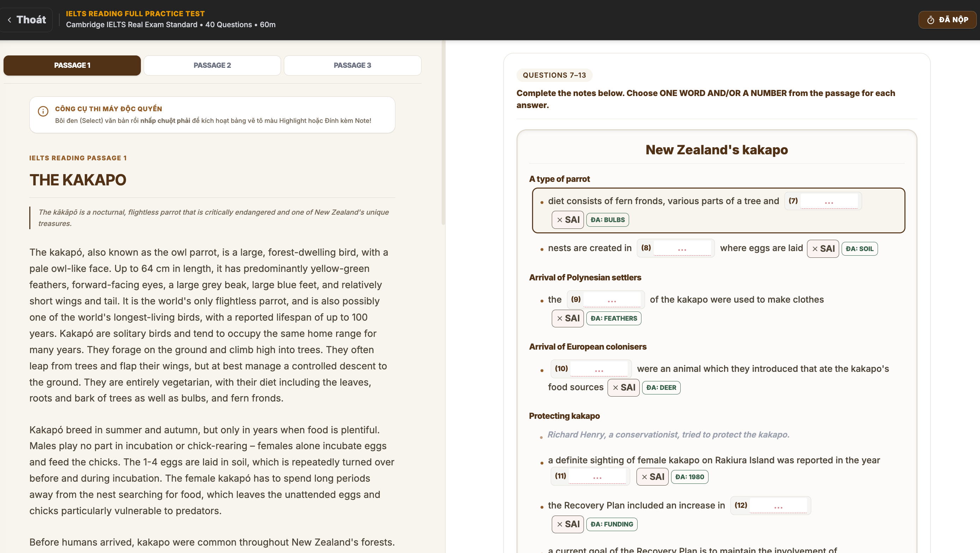980x553 pixels.
Task: Click the THE KAKAPO passage heading
Action: click(78, 180)
